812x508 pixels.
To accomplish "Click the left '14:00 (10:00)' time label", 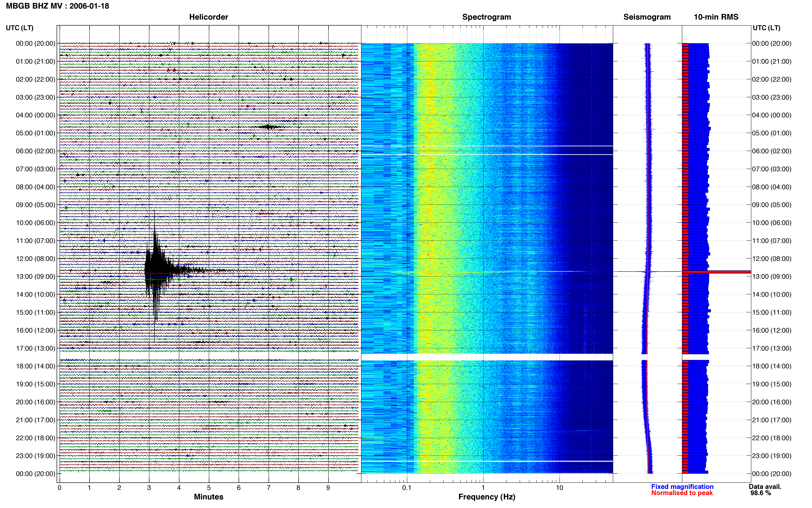I will click(x=36, y=295).
